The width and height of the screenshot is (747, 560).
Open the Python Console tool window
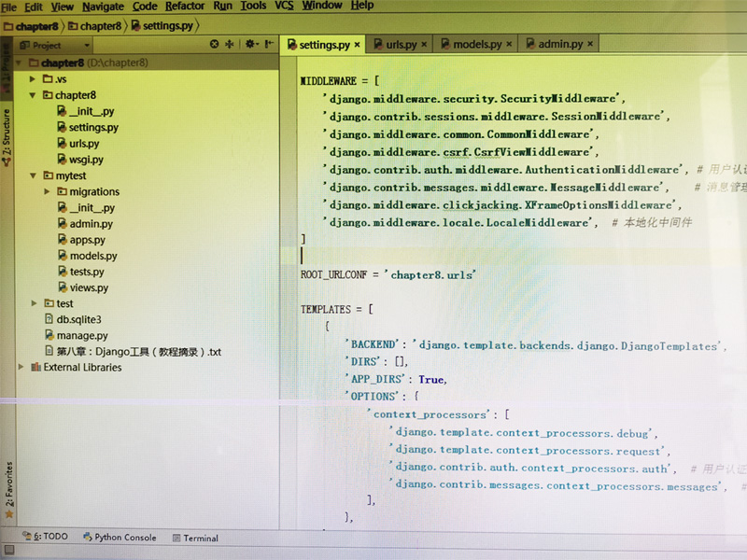click(120, 538)
